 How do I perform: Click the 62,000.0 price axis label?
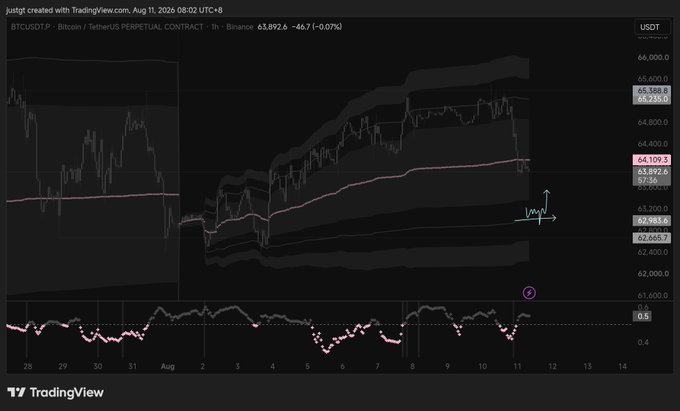pos(653,274)
